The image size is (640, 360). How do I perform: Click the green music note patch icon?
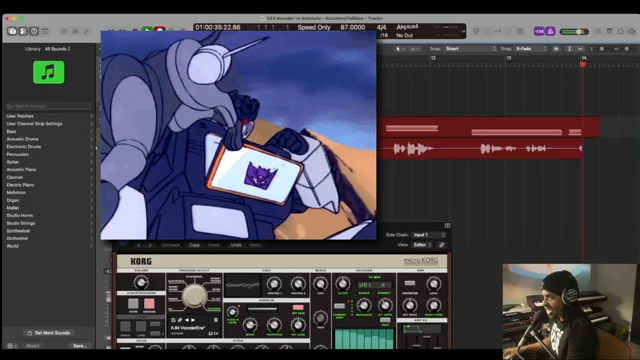pos(49,72)
